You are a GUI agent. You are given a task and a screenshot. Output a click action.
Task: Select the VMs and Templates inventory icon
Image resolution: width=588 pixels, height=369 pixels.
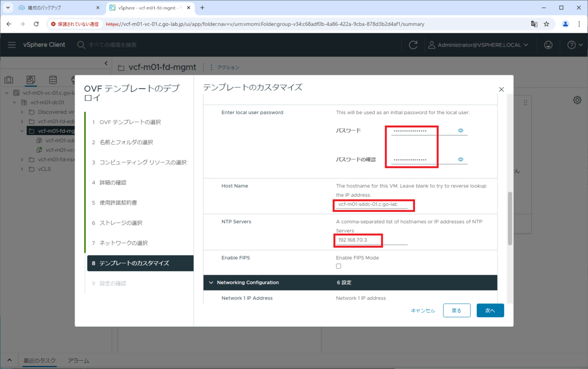click(30, 80)
